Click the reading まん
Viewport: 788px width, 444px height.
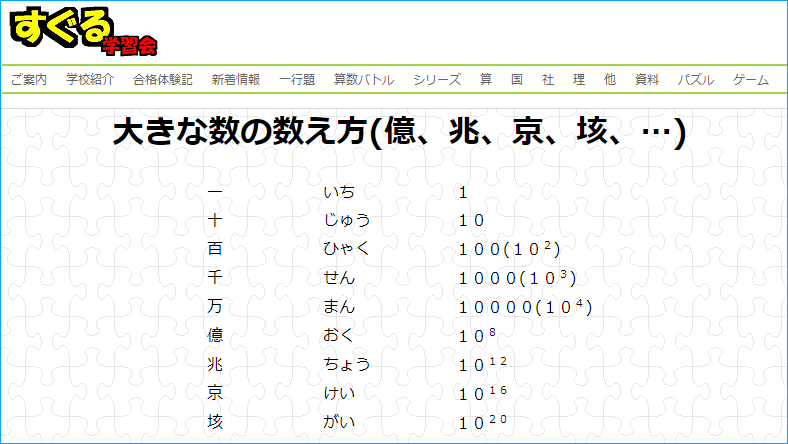(339, 306)
